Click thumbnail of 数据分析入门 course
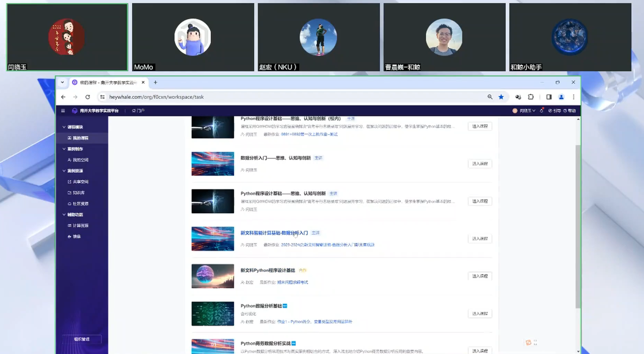The height and width of the screenshot is (354, 644). coord(213,164)
